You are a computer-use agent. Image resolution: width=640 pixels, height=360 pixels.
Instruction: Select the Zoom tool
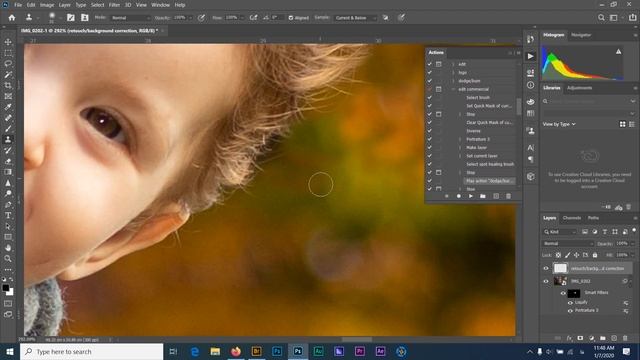[8, 258]
